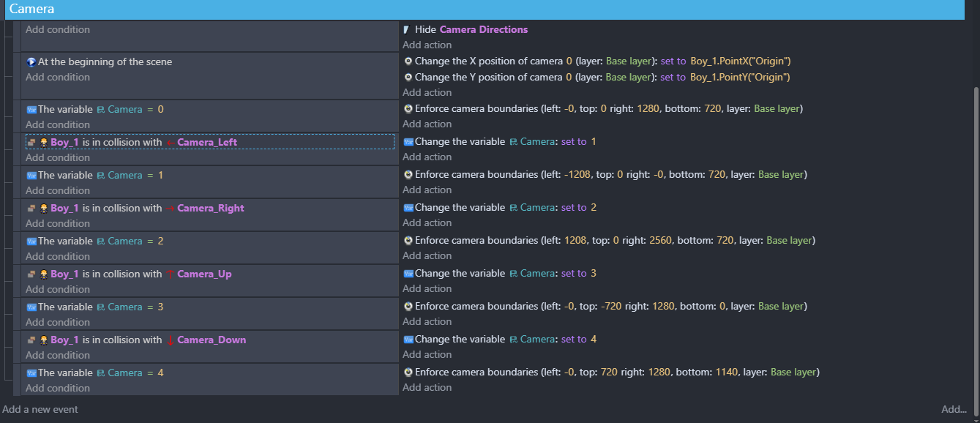Click the variable icon on 'Change the variable Camera: set to 1'

pos(407,141)
